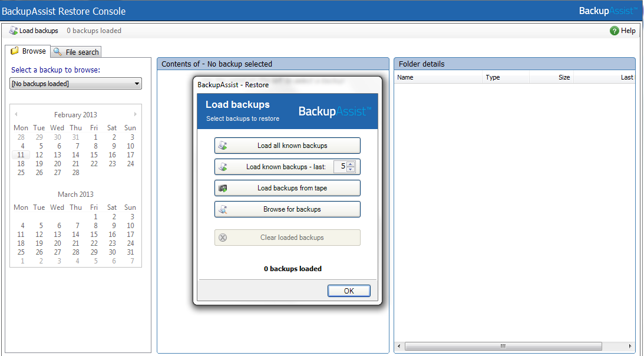Viewport: 644px width, 356px height.
Task: Select January 30 grayed date
Action: (58, 137)
